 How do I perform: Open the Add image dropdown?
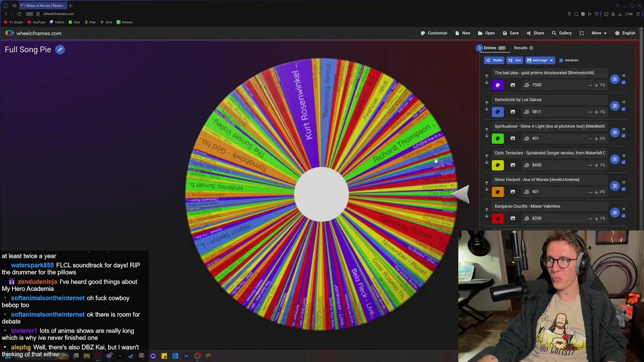tap(540, 60)
